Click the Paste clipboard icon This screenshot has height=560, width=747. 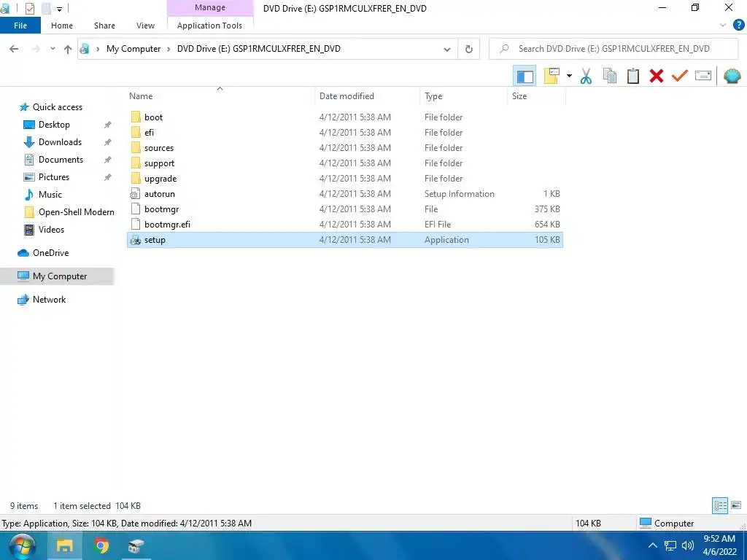point(632,76)
